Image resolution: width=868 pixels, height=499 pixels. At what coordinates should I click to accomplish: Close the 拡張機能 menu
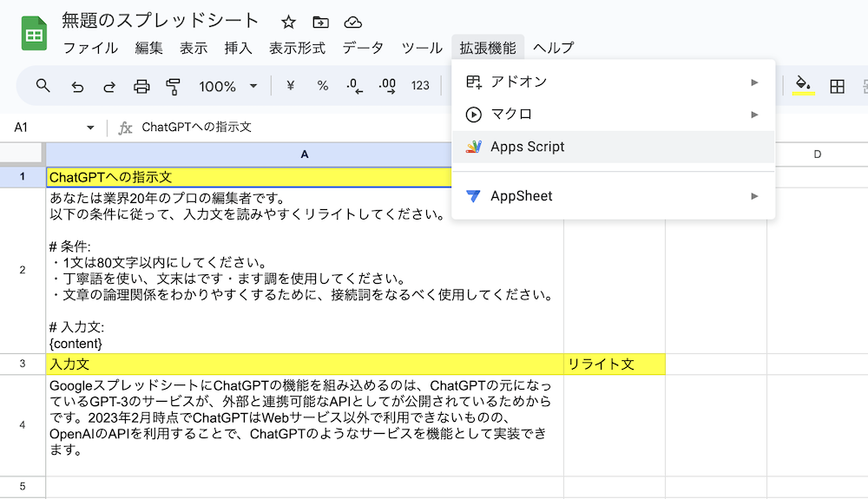pyautogui.click(x=488, y=48)
